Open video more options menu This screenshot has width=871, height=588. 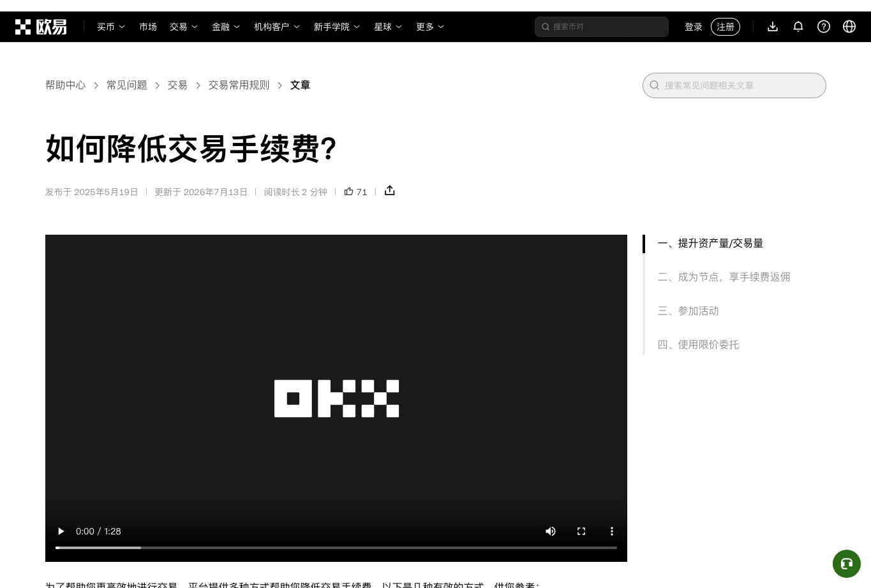612,531
